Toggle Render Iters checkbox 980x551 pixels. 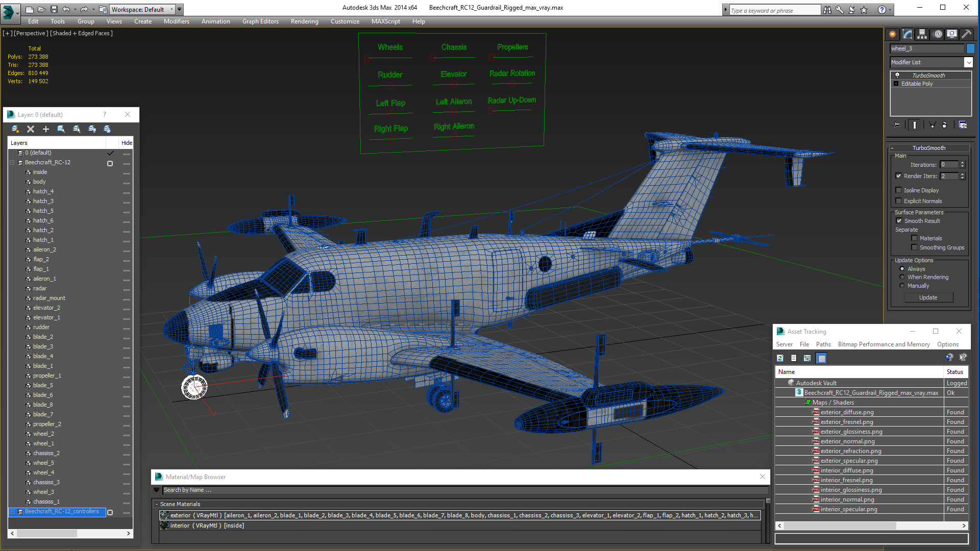pyautogui.click(x=898, y=176)
